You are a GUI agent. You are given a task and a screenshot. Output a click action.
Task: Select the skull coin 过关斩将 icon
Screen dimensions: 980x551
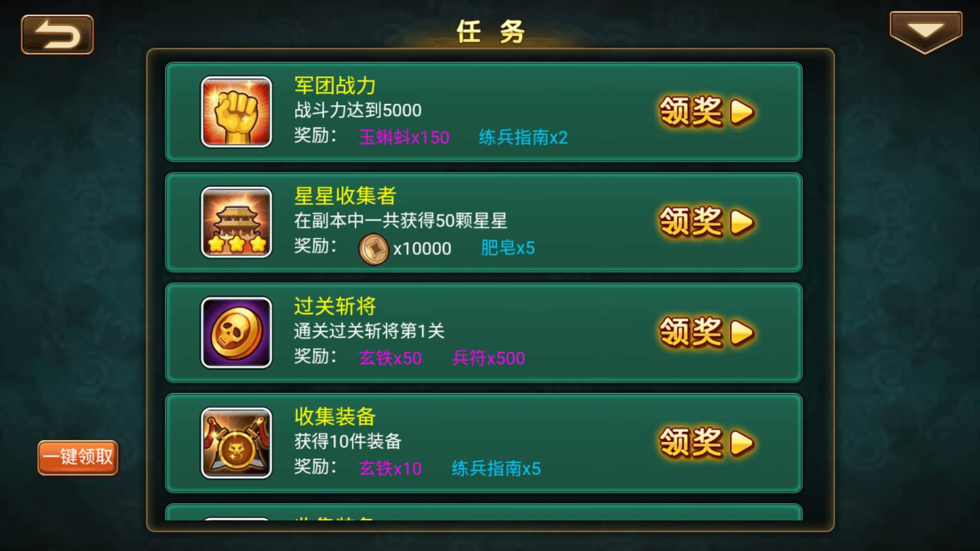point(236,333)
